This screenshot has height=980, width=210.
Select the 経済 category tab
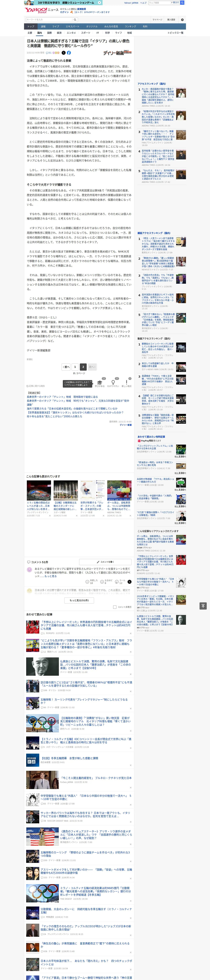click(x=59, y=33)
